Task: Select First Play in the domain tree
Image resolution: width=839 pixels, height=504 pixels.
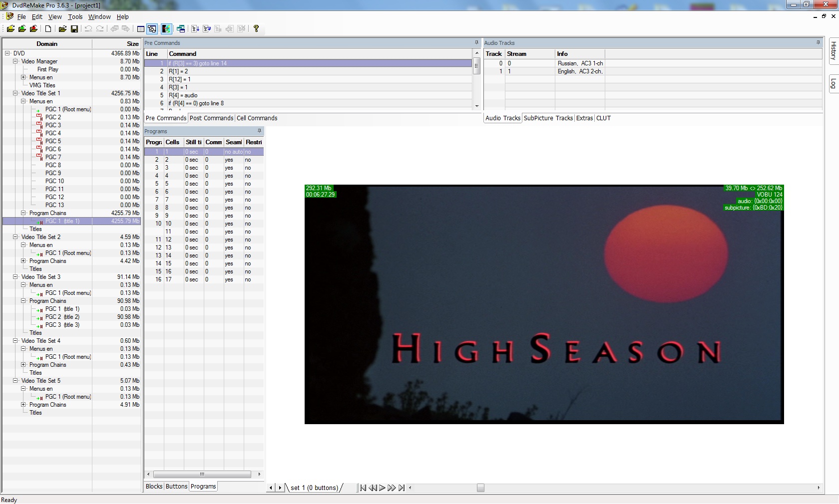Action: (x=47, y=69)
